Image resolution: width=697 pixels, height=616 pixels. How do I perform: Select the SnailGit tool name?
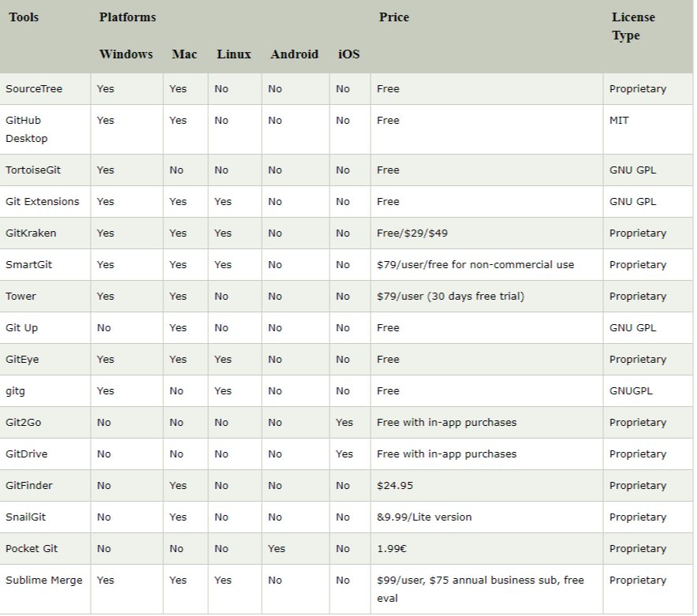click(x=25, y=517)
